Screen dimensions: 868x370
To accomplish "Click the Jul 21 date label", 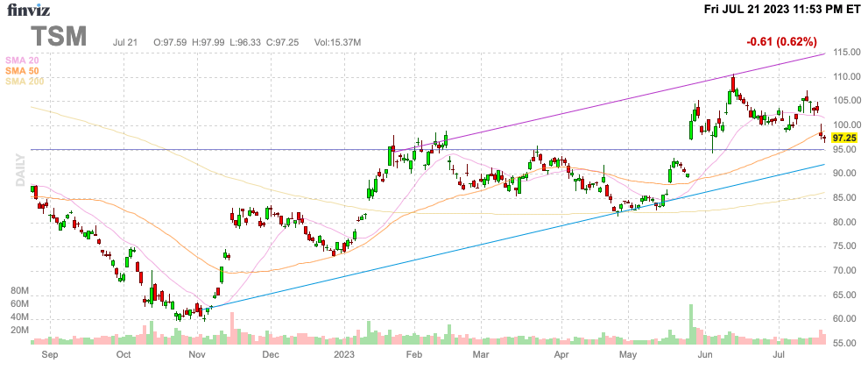I will pyautogui.click(x=124, y=42).
